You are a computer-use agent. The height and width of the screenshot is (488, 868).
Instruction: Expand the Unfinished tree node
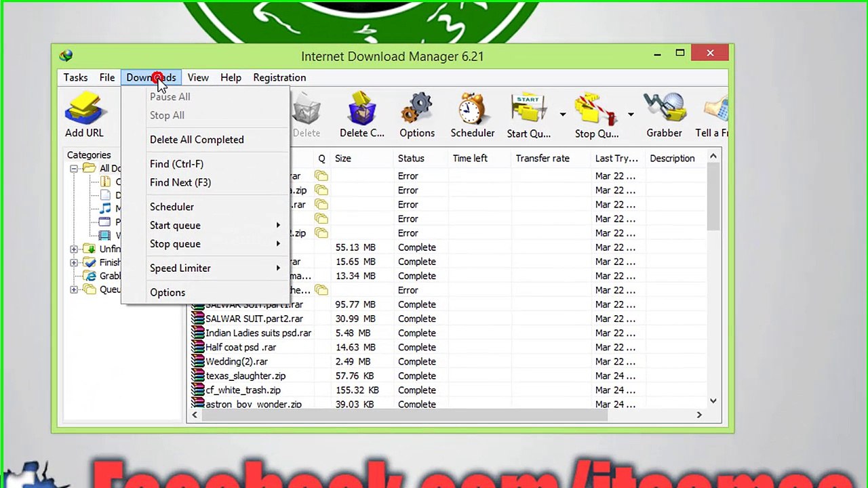pyautogui.click(x=74, y=249)
